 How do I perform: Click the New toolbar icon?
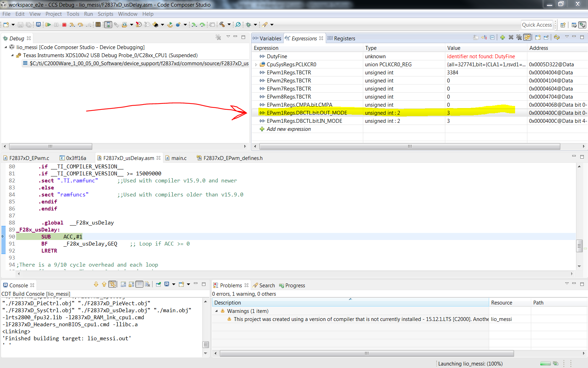tap(6, 25)
